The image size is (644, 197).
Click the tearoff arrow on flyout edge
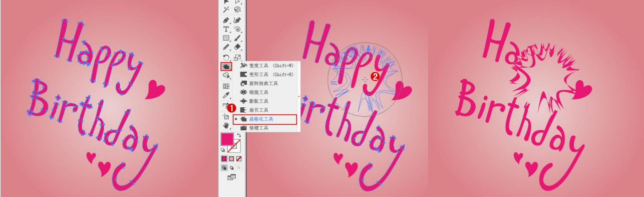[299, 97]
